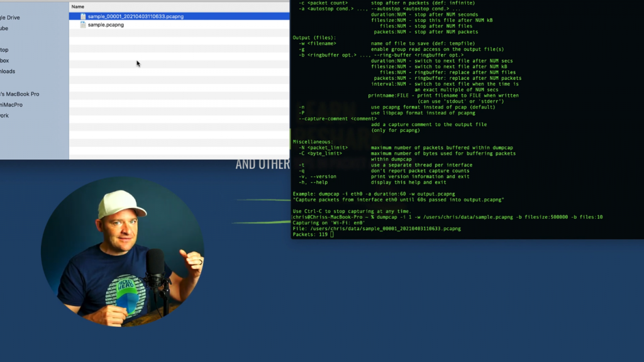Click the 'File: /users/chris/data/sample_00001' output line

377,229
